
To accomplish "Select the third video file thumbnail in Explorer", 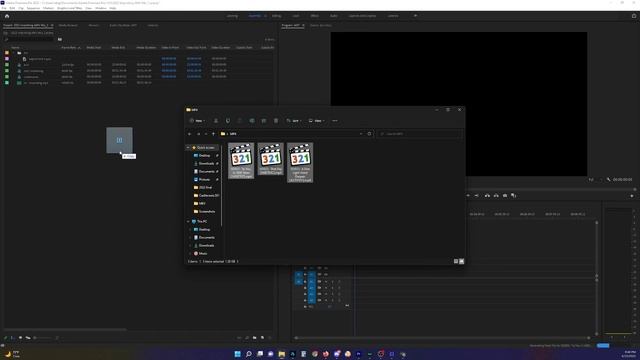I will [x=300, y=162].
